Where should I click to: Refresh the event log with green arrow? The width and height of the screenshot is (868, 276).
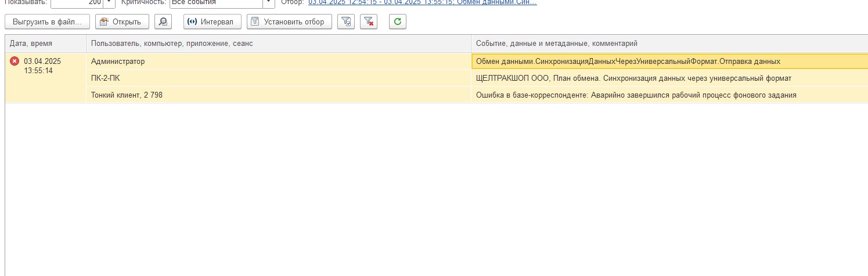pos(397,22)
